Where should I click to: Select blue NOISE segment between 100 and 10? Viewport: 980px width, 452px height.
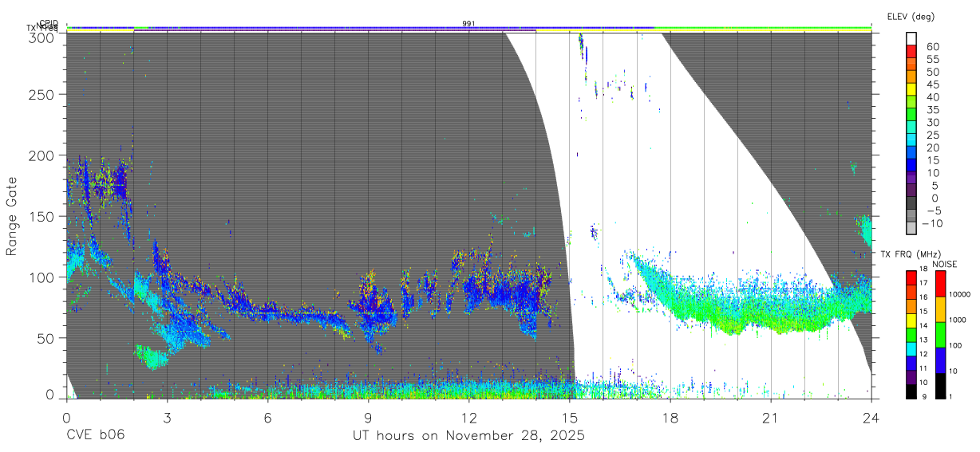[940, 360]
